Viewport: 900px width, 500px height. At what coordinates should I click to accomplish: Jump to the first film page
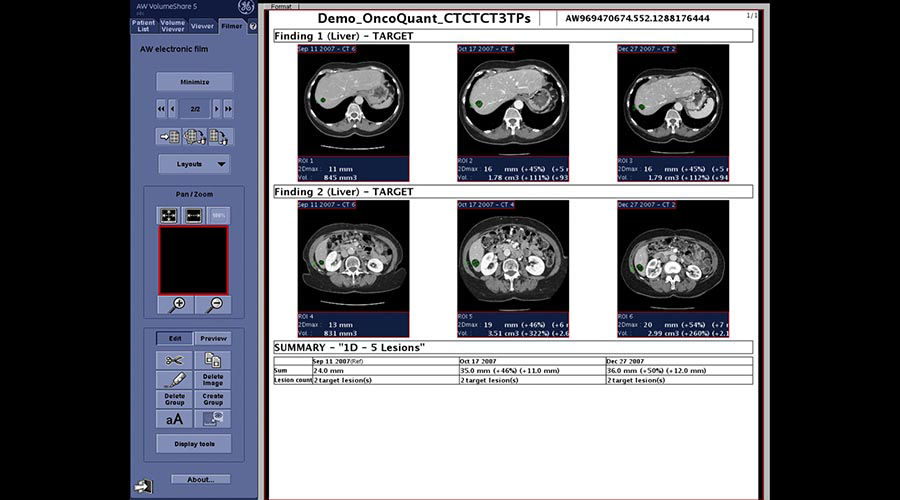point(161,108)
